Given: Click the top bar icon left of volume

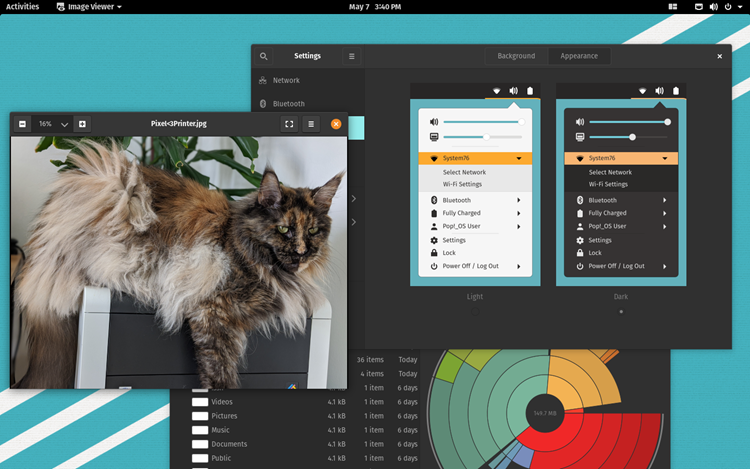Looking at the screenshot, I should 699,7.
